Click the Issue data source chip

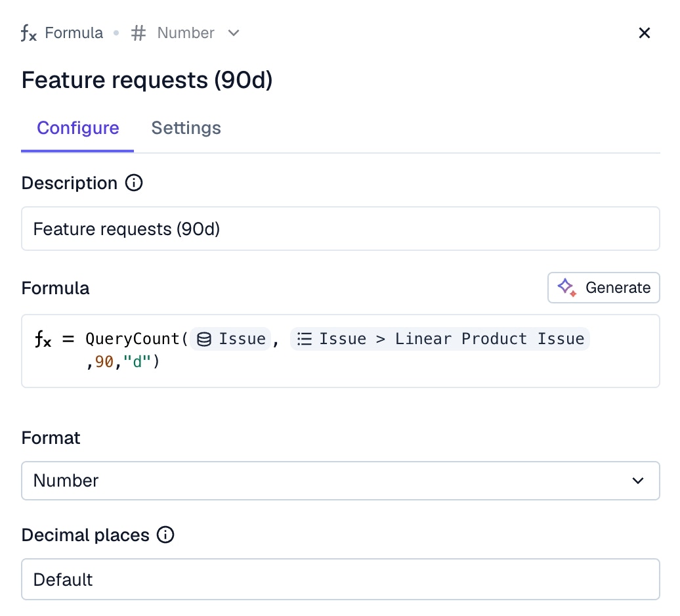pos(231,339)
